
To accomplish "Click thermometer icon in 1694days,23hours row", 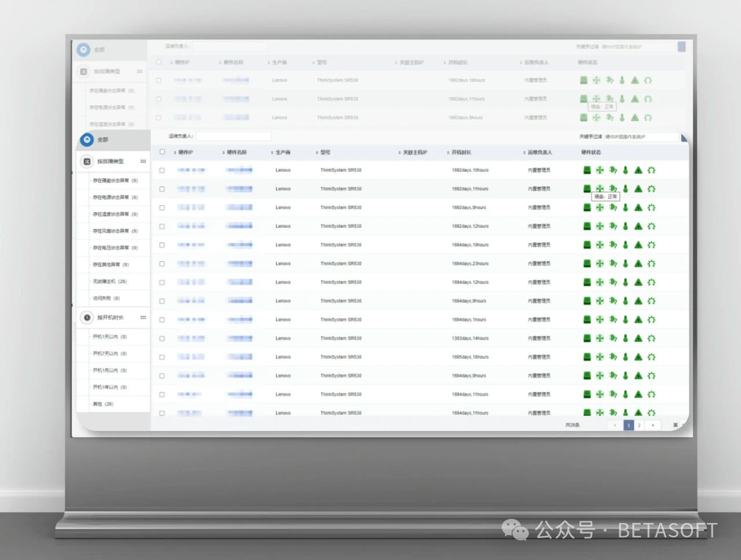I will click(x=625, y=264).
